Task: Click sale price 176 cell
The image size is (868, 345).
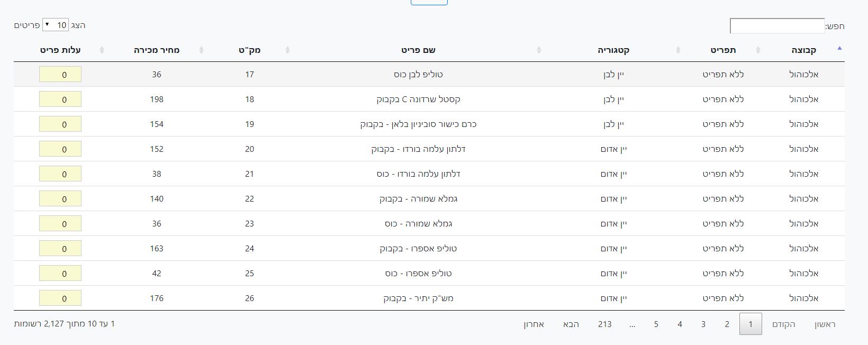Action: tap(157, 298)
